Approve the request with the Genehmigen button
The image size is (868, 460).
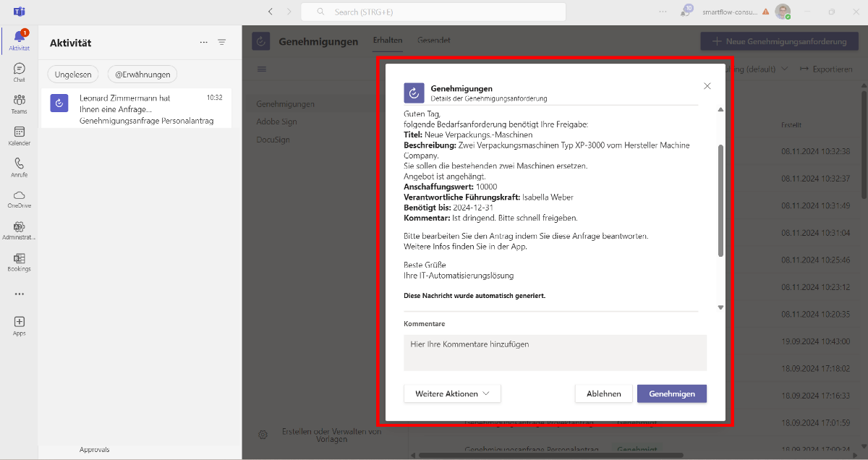pos(671,393)
